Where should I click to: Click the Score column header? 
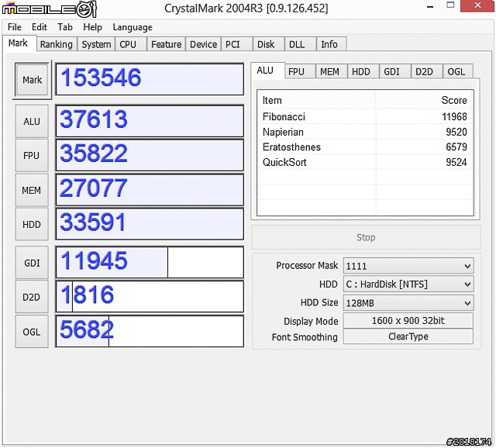[424, 100]
